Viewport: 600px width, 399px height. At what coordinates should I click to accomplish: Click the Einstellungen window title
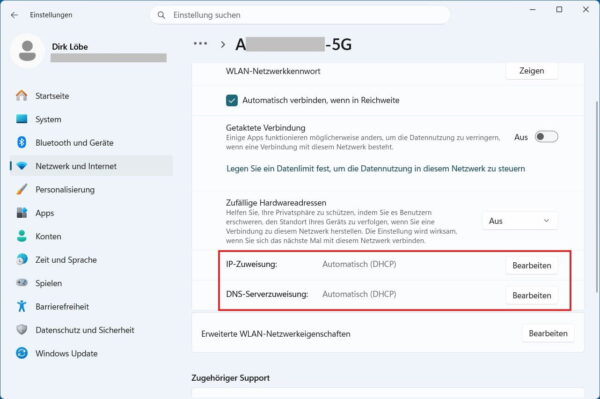coord(51,15)
